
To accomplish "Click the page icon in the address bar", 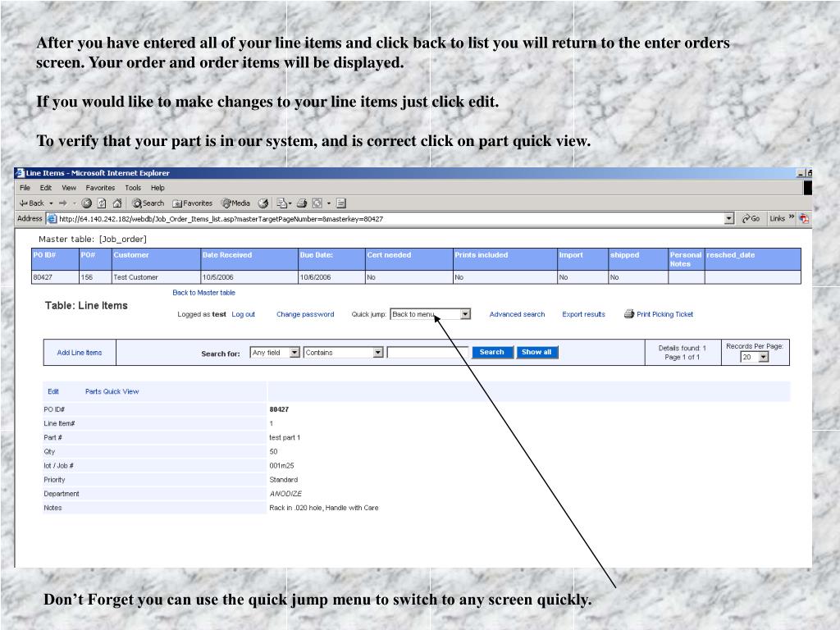I will click(x=52, y=218).
